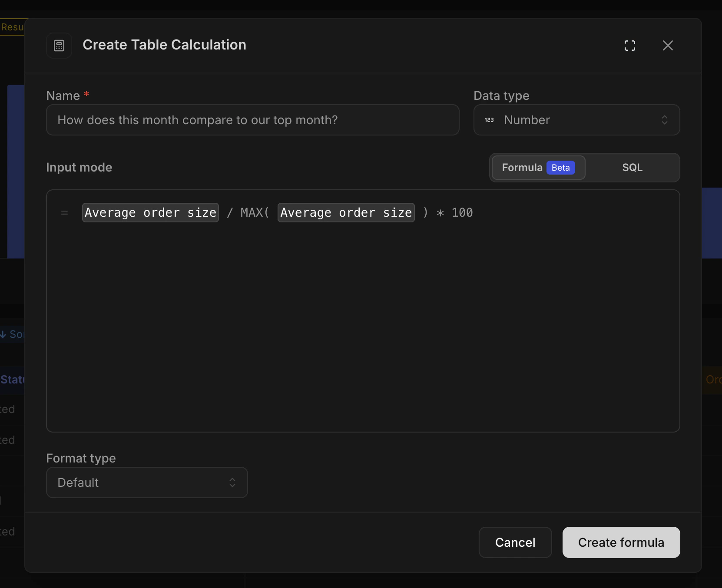This screenshot has width=722, height=588.
Task: Click the Name field with month comparison placeholder
Action: [x=252, y=120]
